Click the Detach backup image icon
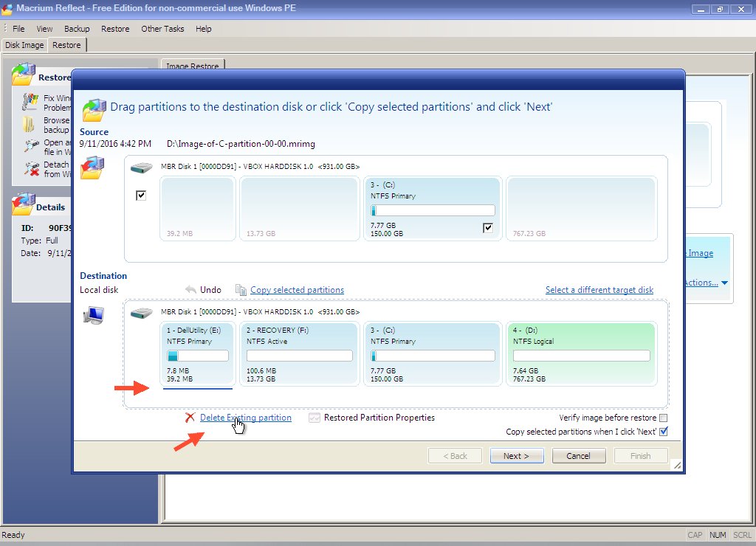756x546 pixels. point(30,169)
